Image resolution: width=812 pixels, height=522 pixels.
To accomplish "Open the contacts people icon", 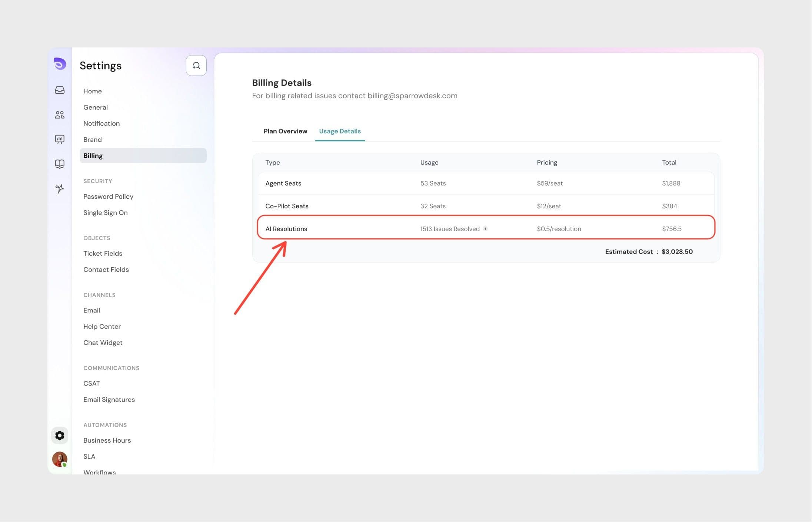I will pyautogui.click(x=60, y=115).
